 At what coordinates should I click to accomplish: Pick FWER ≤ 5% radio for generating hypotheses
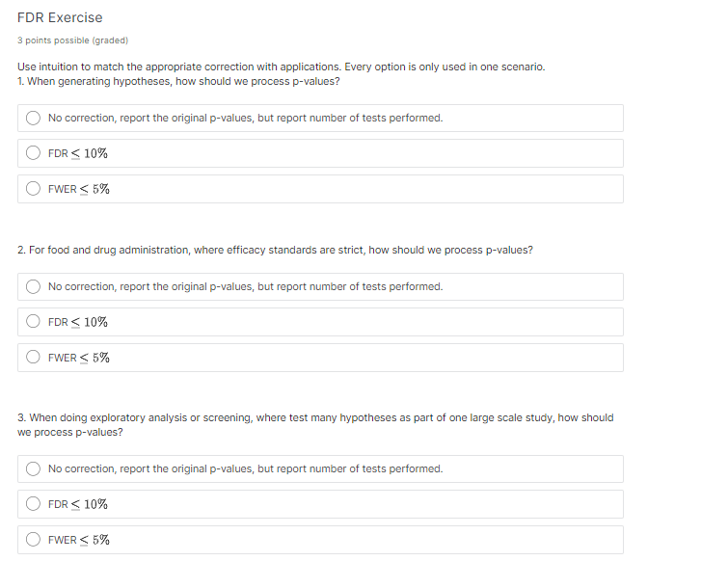click(33, 189)
